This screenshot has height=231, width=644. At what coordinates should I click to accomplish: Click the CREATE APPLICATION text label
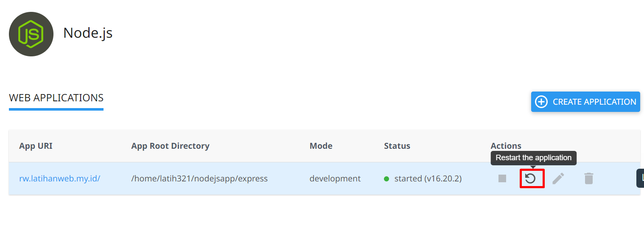coord(594,102)
